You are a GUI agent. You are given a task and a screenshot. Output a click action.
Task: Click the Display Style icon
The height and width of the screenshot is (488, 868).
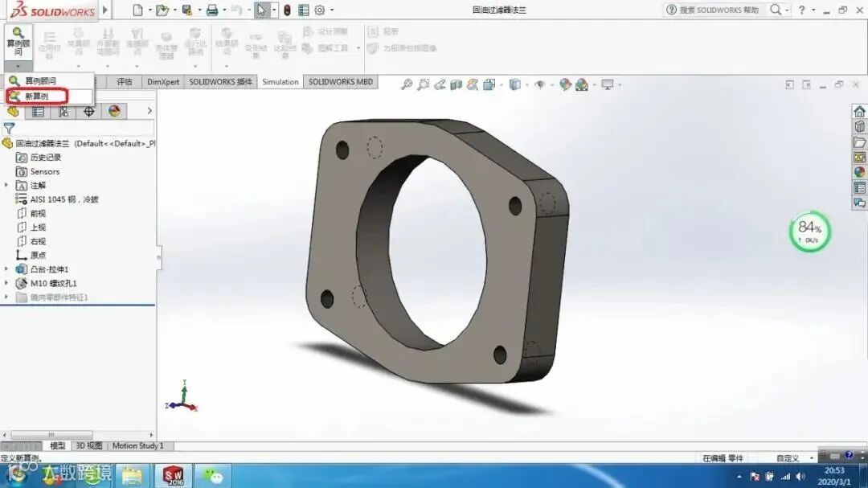click(515, 84)
